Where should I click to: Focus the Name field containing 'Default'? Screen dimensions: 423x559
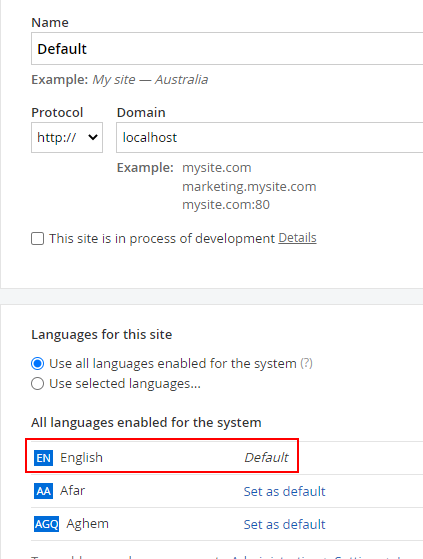coord(227,48)
